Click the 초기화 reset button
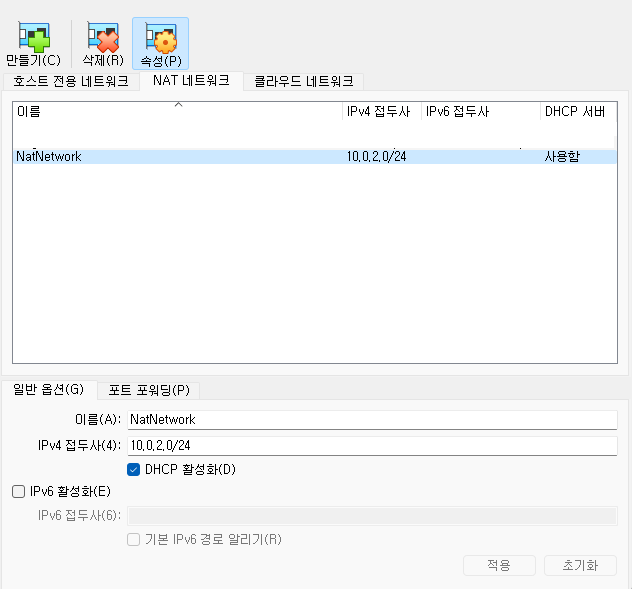 coord(580,565)
